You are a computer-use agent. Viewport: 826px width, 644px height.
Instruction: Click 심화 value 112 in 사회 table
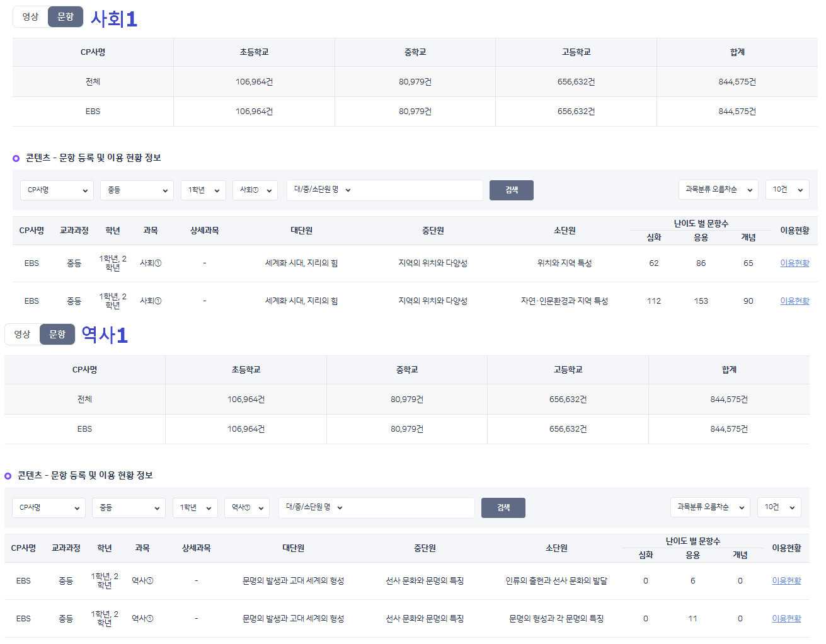click(654, 301)
